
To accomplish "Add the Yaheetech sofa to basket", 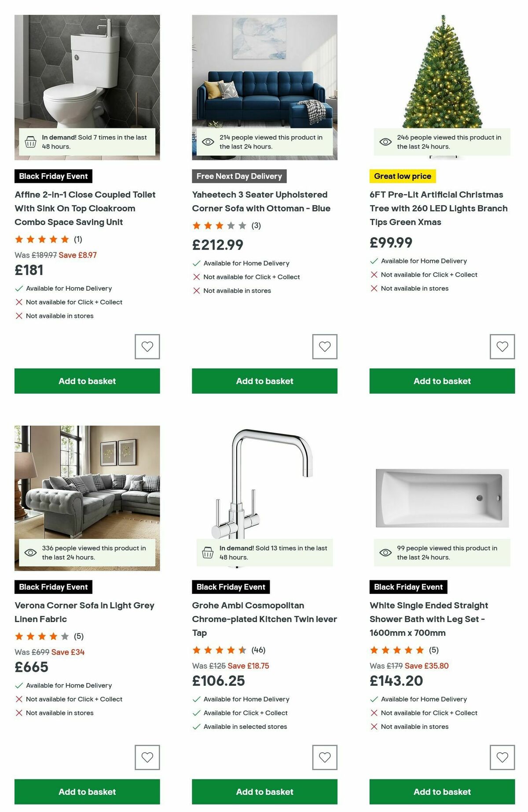I will tap(264, 381).
